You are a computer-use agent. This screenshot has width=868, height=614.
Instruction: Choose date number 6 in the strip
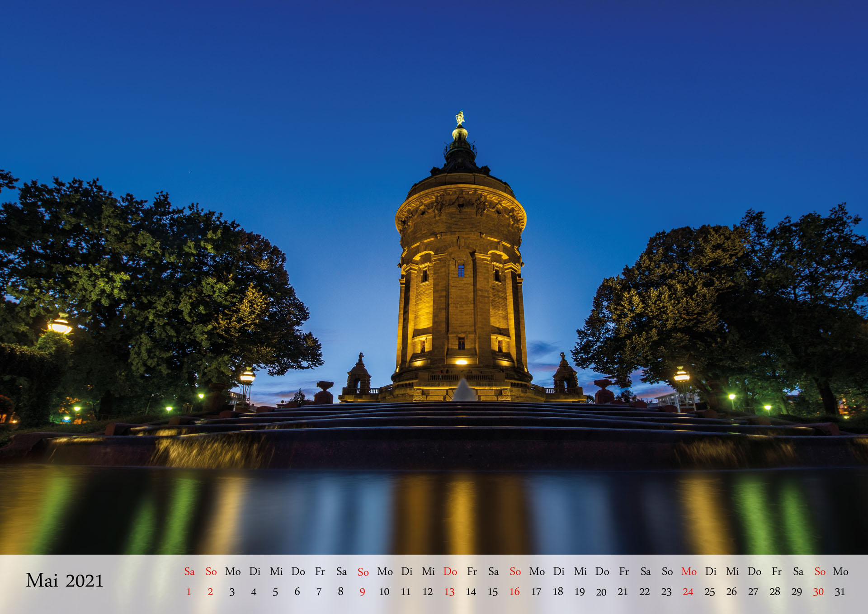click(297, 591)
